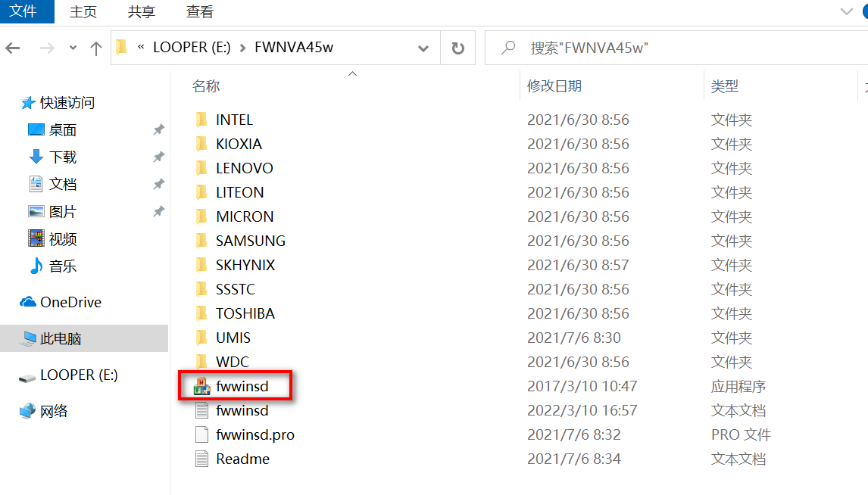Select the TOSHIBA folder icon
The width and height of the screenshot is (868, 495).
coord(201,313)
